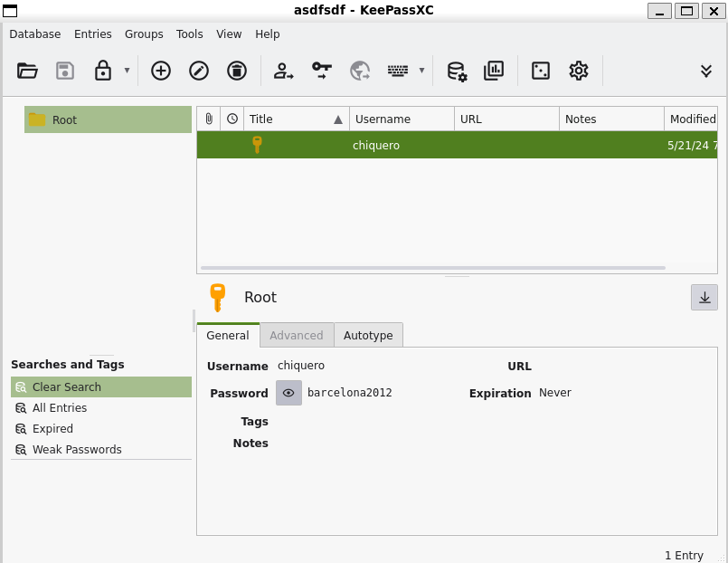
Task: Click the Never expiration value
Action: pyautogui.click(x=555, y=393)
